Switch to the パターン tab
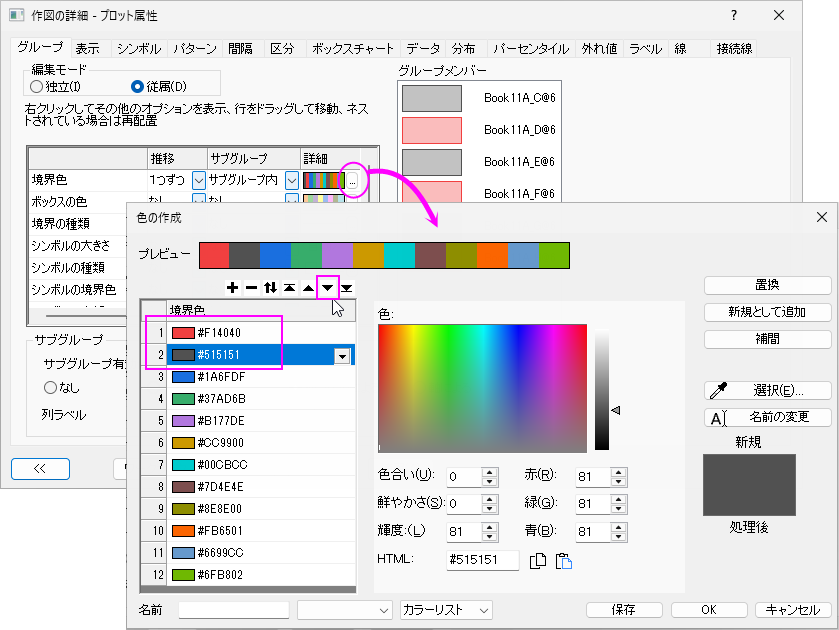The height and width of the screenshot is (630, 839). 195,49
